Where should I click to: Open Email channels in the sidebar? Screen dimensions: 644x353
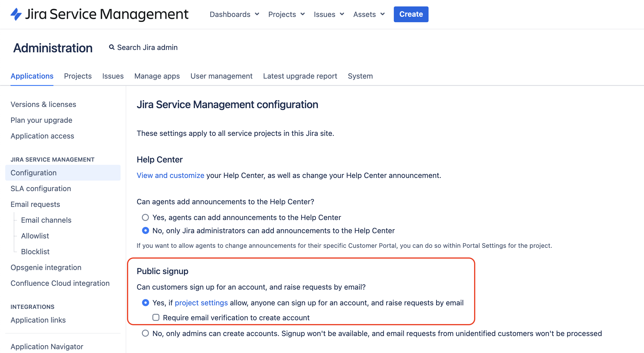tap(46, 220)
